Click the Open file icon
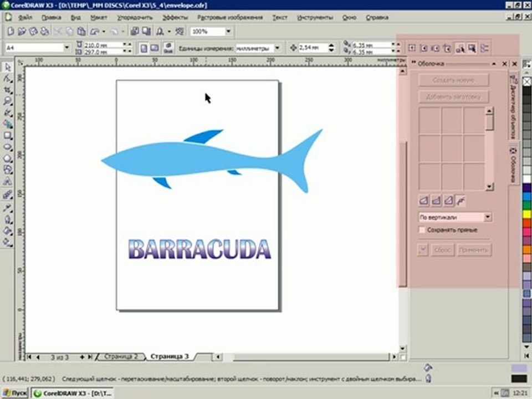532x399 pixels. click(22, 31)
